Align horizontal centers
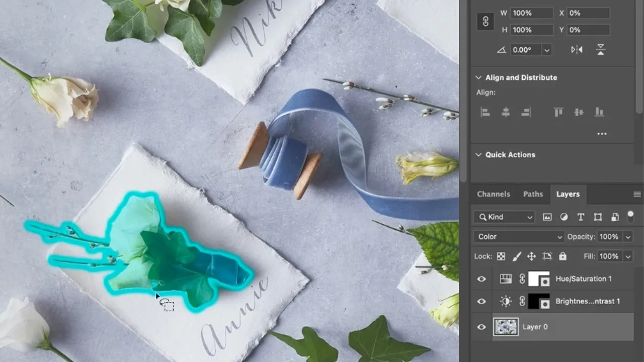This screenshot has height=362, width=644. [x=506, y=112]
